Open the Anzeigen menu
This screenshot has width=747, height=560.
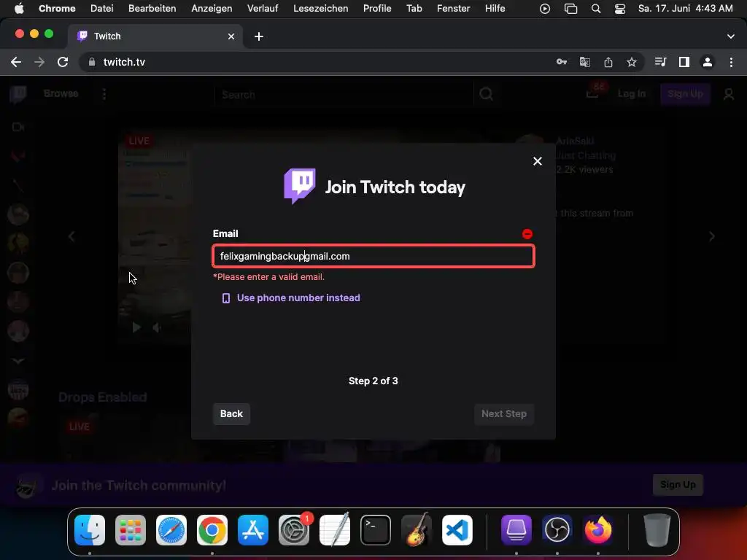212,9
